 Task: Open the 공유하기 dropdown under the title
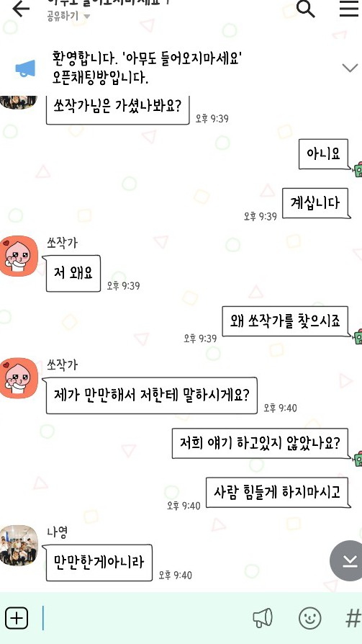pos(68,17)
